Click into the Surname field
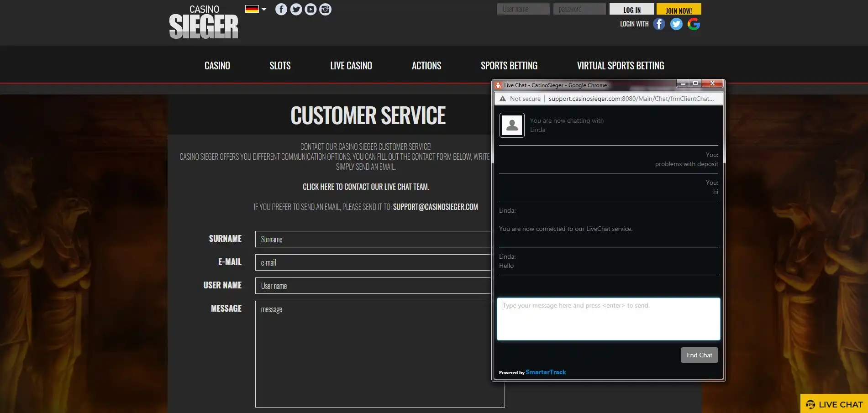Viewport: 868px width, 413px height. 372,239
